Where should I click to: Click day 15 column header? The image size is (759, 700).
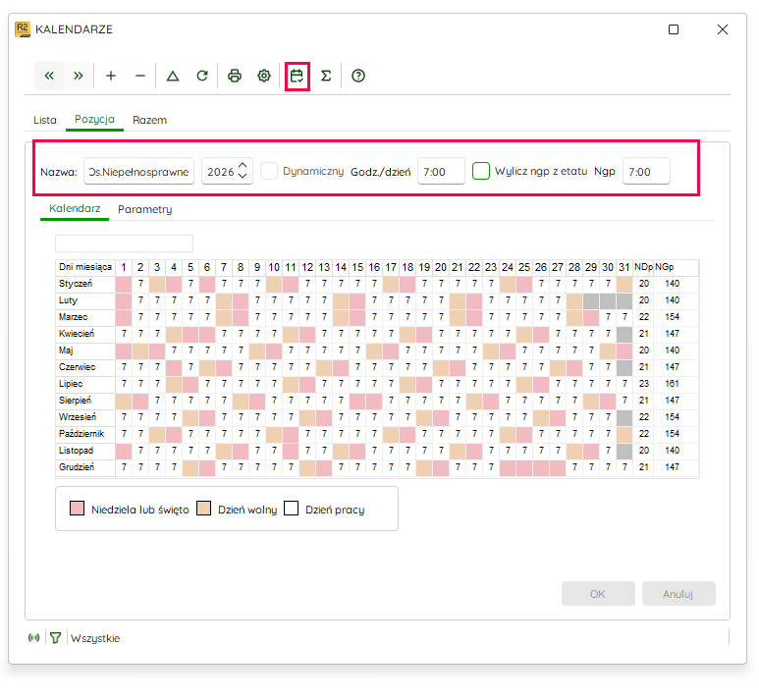tap(357, 267)
